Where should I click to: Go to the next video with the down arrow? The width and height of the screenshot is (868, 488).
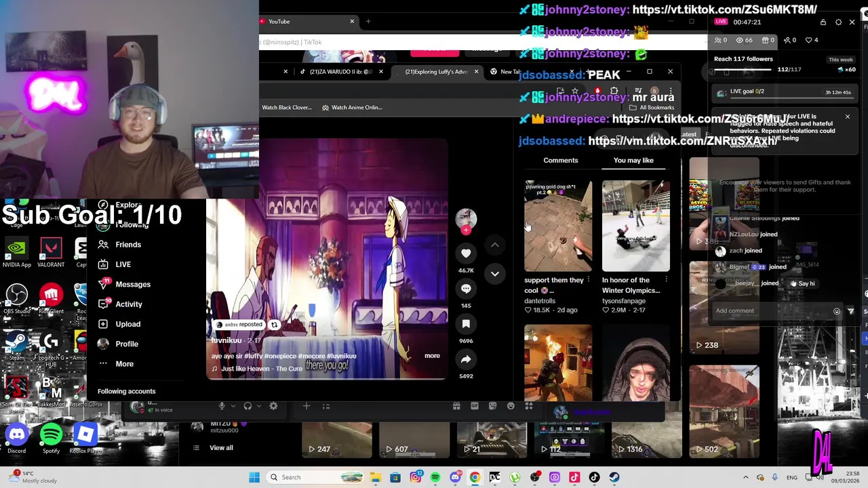tap(495, 274)
